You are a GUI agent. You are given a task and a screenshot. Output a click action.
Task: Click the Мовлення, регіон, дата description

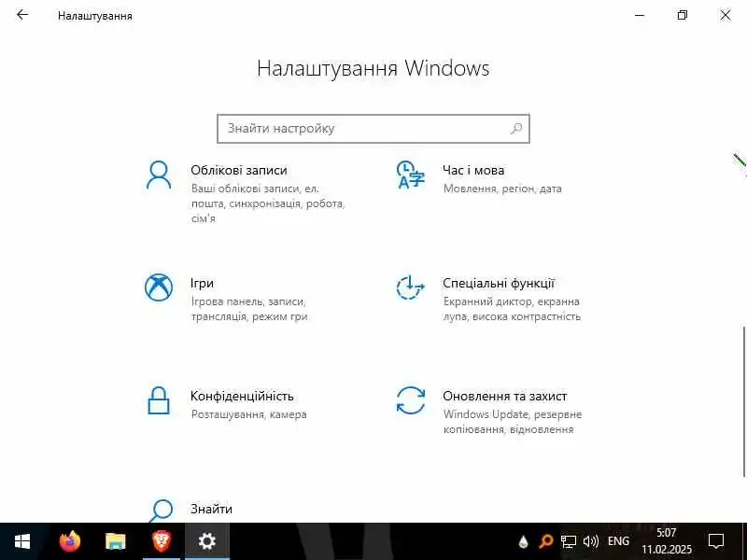[x=502, y=189]
